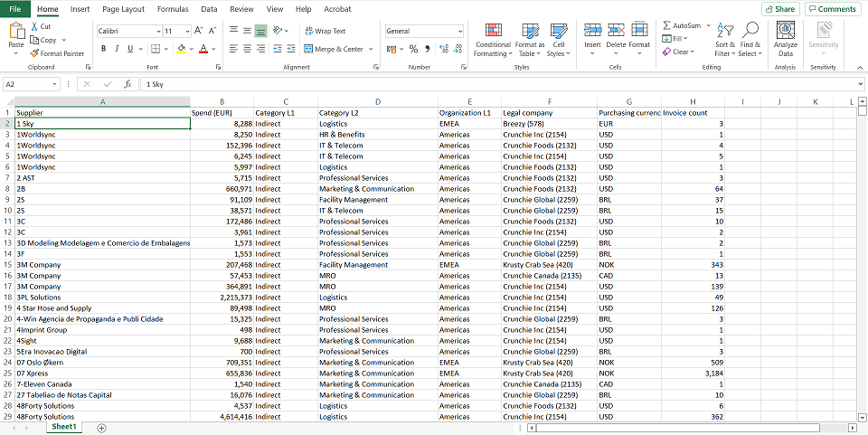Toggle Italic formatting

(x=117, y=49)
